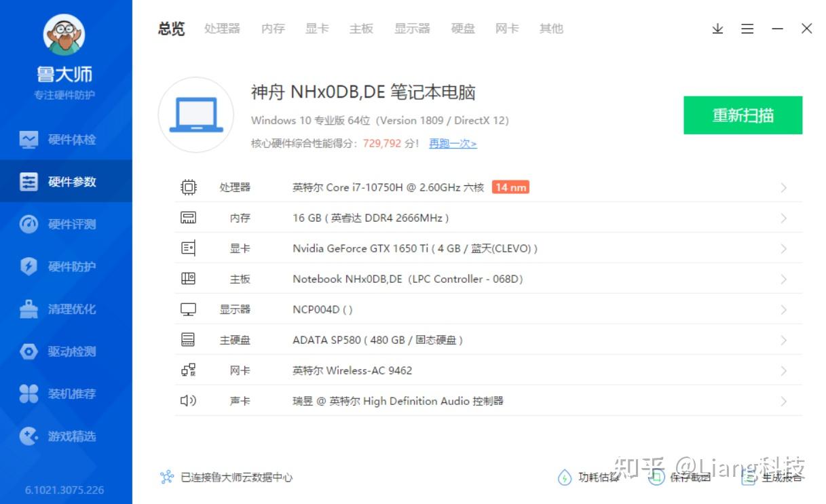Click the memory module icon

pos(188,218)
